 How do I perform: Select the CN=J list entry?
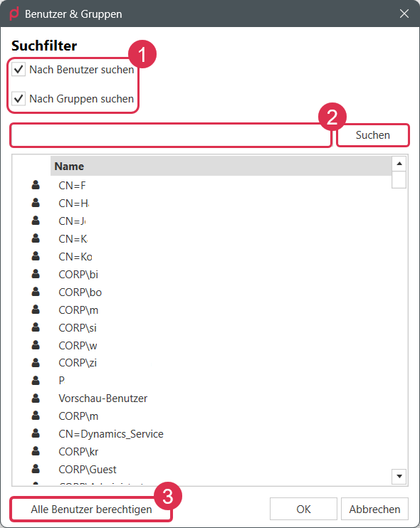pos(72,221)
